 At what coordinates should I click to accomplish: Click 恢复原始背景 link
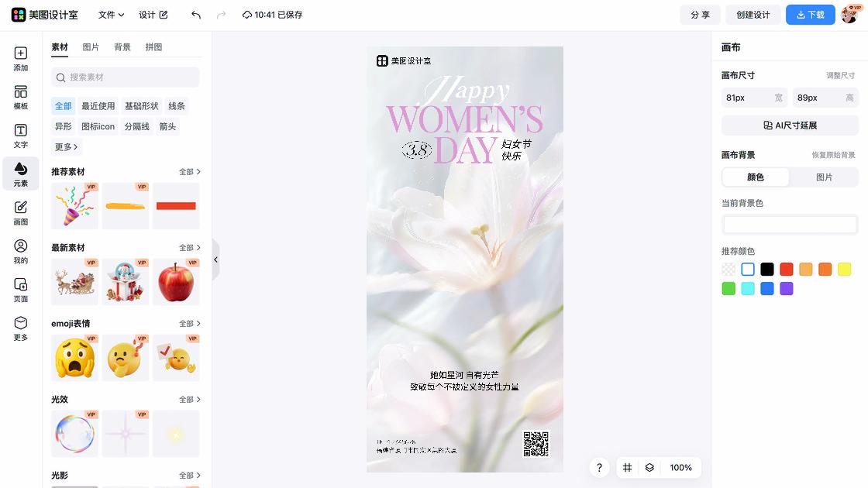833,155
